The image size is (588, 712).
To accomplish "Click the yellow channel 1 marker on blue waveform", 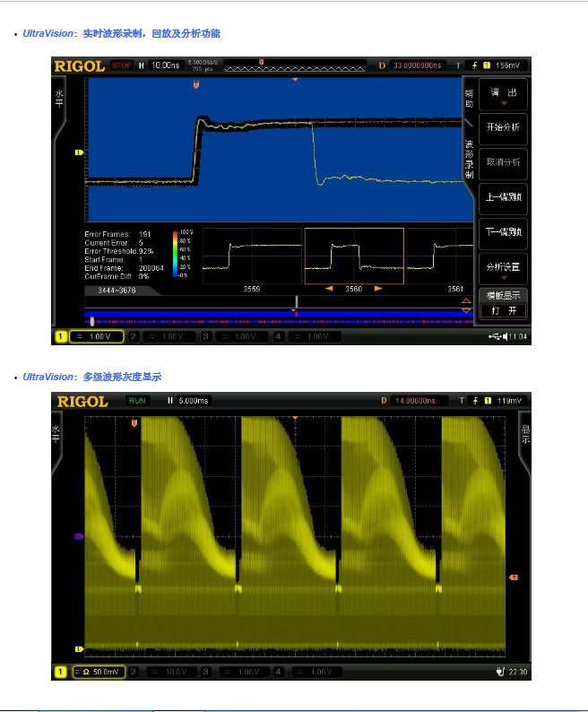I will coord(78,152).
